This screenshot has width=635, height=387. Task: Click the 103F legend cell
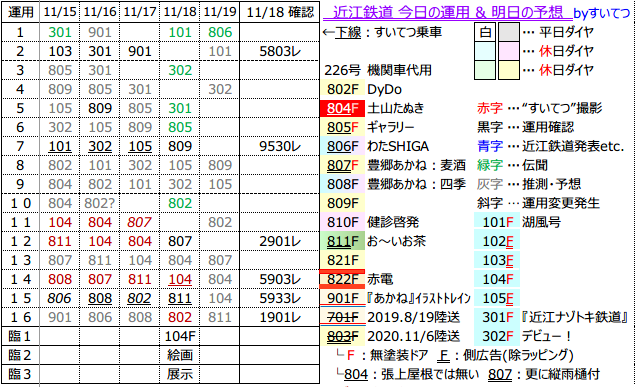click(x=497, y=260)
